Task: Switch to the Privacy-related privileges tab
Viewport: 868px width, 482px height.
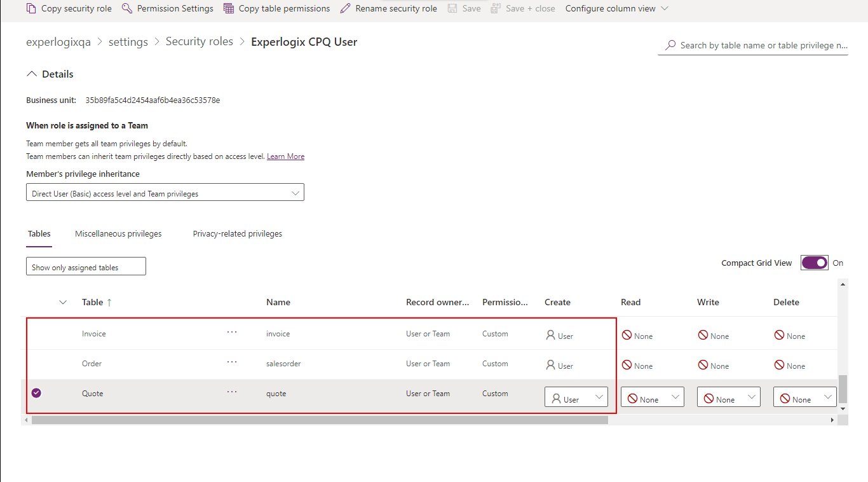Action: 238,234
